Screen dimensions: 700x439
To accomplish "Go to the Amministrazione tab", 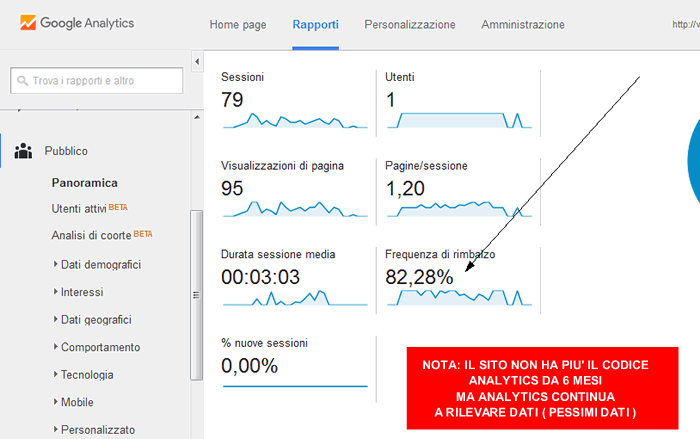I will [522, 24].
